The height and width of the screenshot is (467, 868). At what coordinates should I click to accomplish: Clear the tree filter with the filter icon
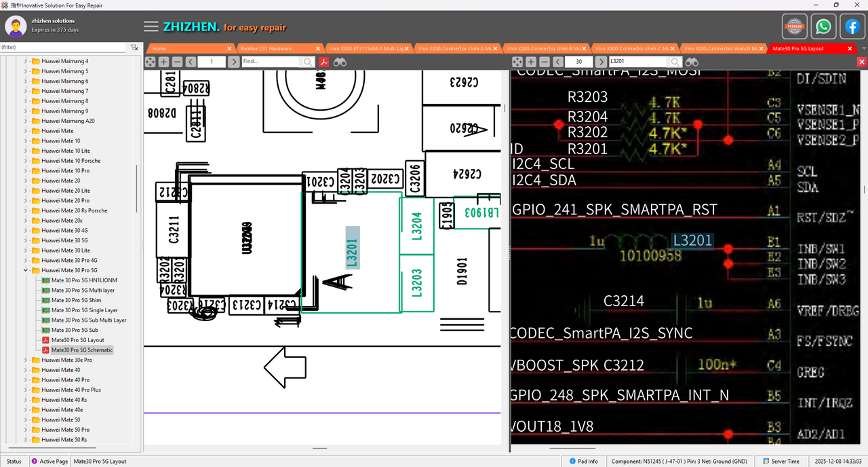point(134,48)
